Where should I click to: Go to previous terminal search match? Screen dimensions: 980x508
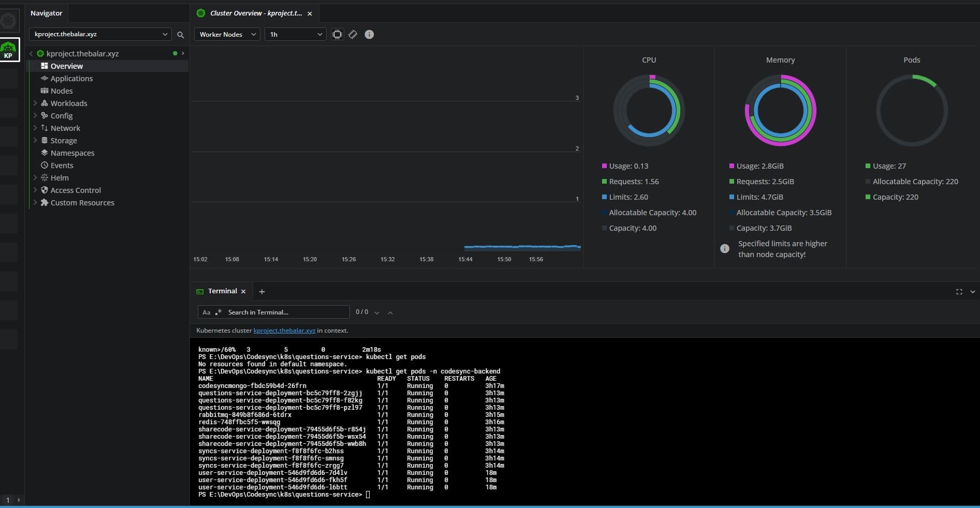pyautogui.click(x=390, y=312)
